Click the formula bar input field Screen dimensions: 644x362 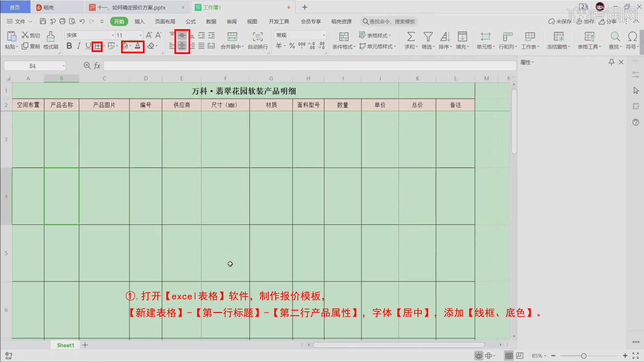[x=310, y=66]
